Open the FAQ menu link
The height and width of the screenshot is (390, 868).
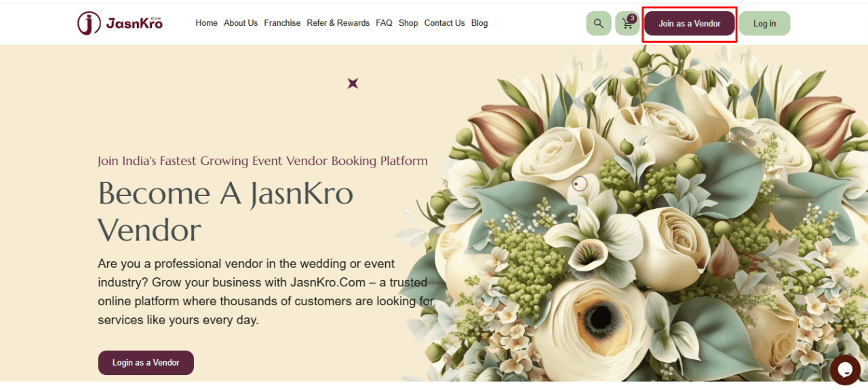point(384,23)
